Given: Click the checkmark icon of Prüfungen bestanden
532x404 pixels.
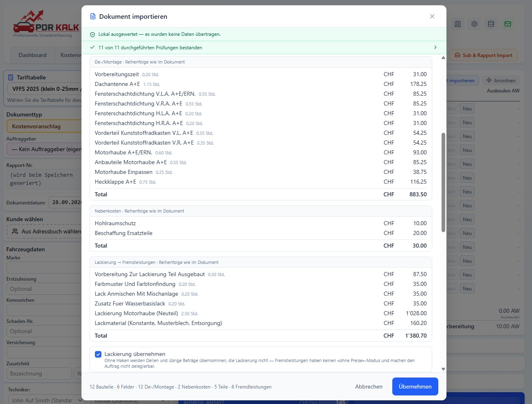Looking at the screenshot, I should click(x=92, y=48).
